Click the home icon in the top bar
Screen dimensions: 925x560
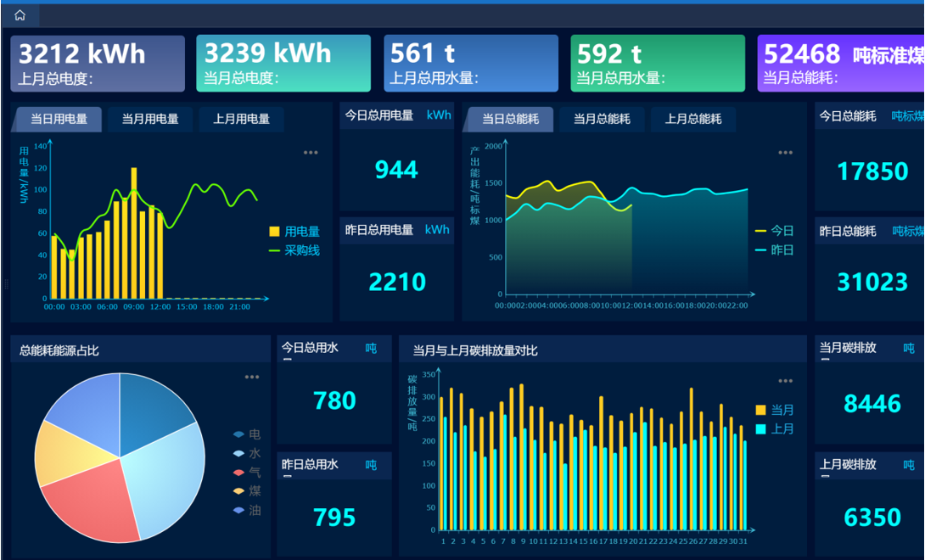[20, 15]
